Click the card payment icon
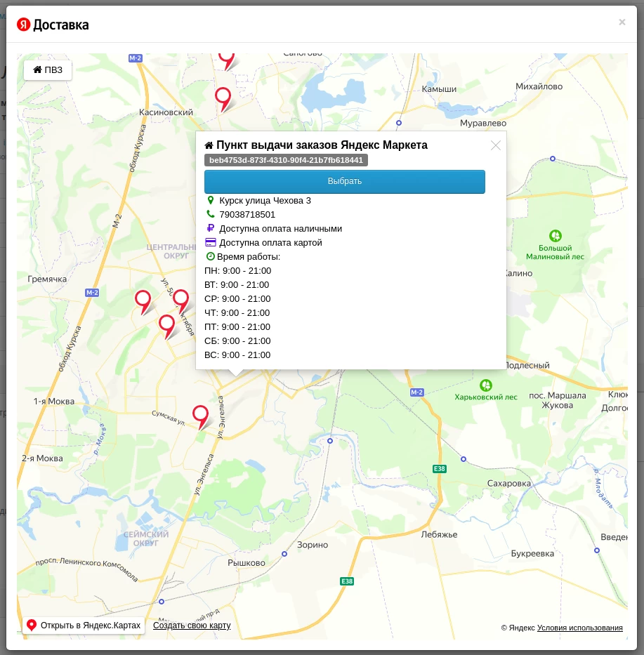The width and height of the screenshot is (644, 655). (x=211, y=242)
